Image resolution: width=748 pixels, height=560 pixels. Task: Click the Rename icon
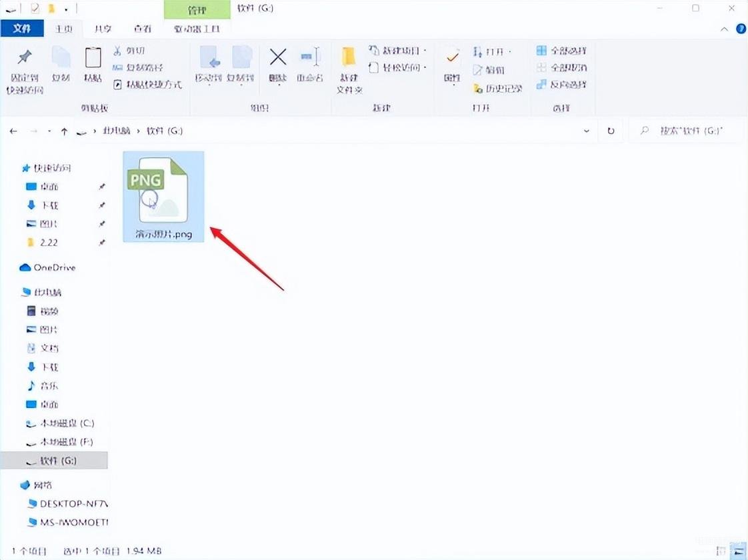click(310, 57)
